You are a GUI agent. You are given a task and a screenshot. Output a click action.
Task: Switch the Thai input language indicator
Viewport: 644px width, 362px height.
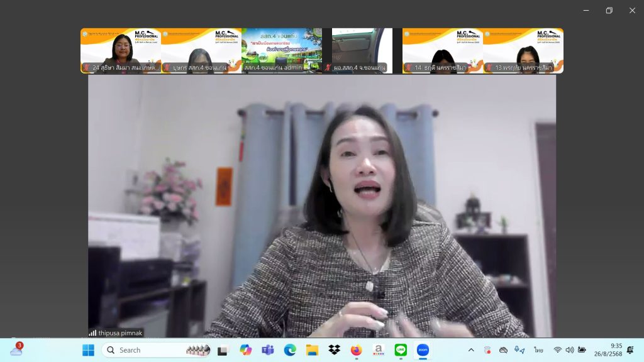538,350
